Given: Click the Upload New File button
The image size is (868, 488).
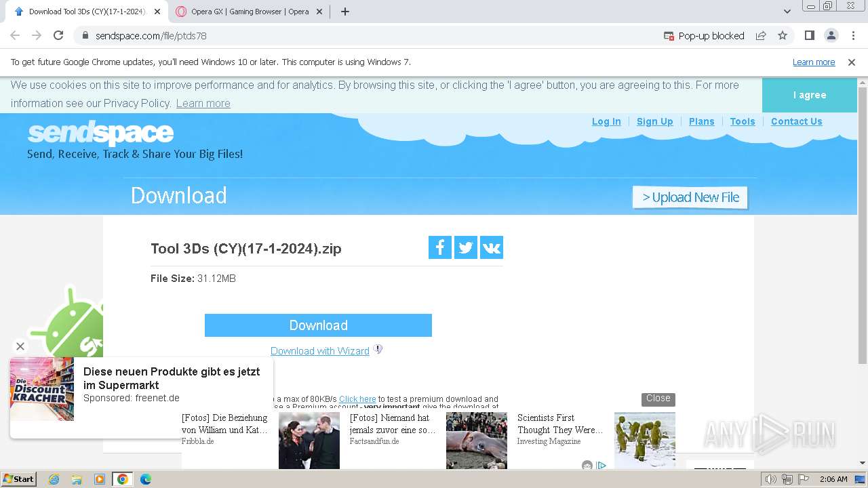Looking at the screenshot, I should pyautogui.click(x=690, y=197).
